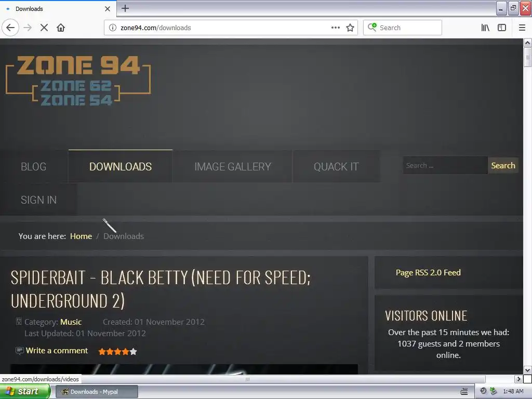
Task: Click the vertical scrollbar thumb
Action: point(527,57)
